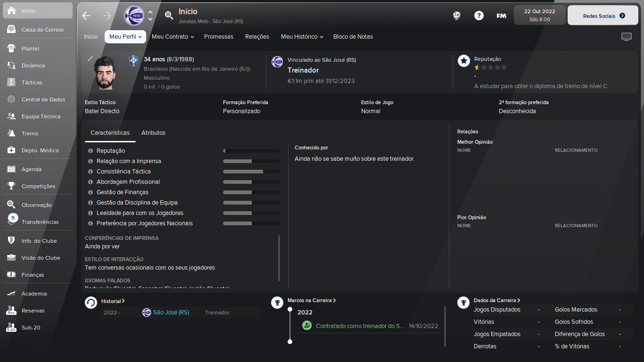Switch to the Atributos tab
Image resolution: width=644 pixels, height=362 pixels.
[153, 133]
